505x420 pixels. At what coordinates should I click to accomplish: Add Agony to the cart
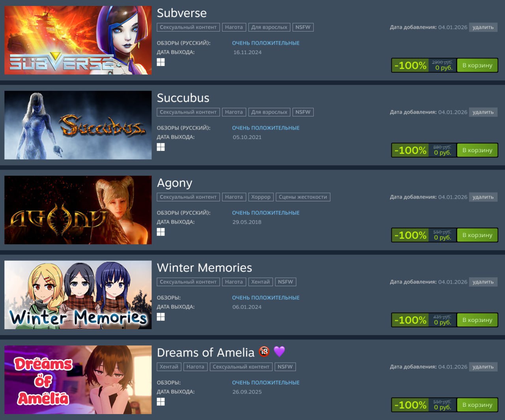[477, 235]
